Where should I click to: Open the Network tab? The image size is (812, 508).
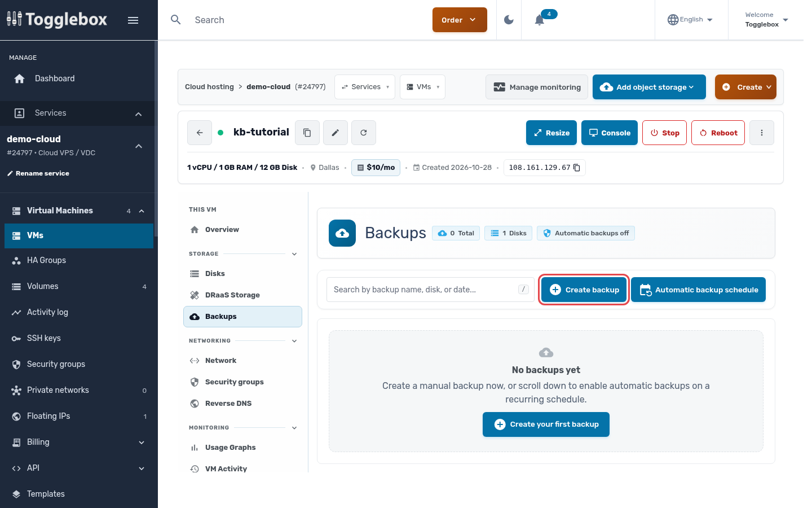[242, 361]
